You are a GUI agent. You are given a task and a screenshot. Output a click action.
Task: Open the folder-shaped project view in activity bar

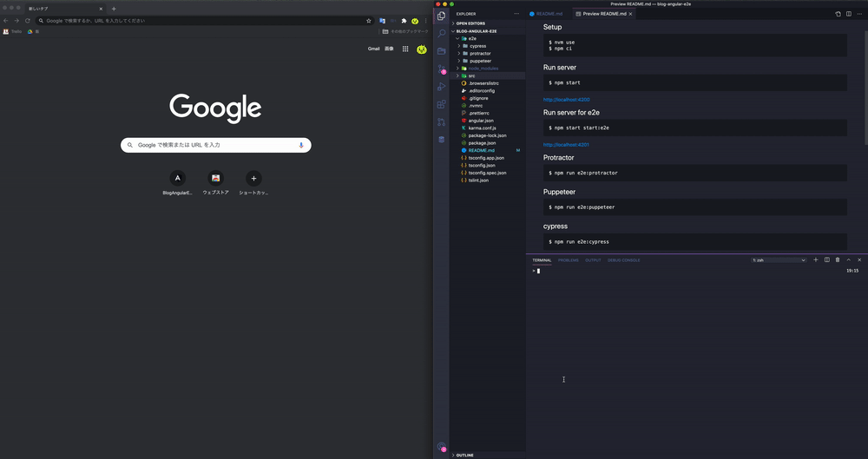click(441, 51)
